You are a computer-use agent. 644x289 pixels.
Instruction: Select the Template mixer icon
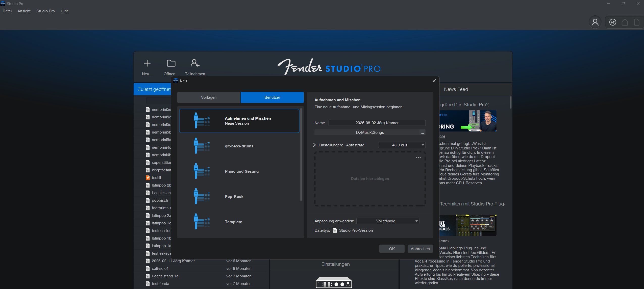pos(202,222)
